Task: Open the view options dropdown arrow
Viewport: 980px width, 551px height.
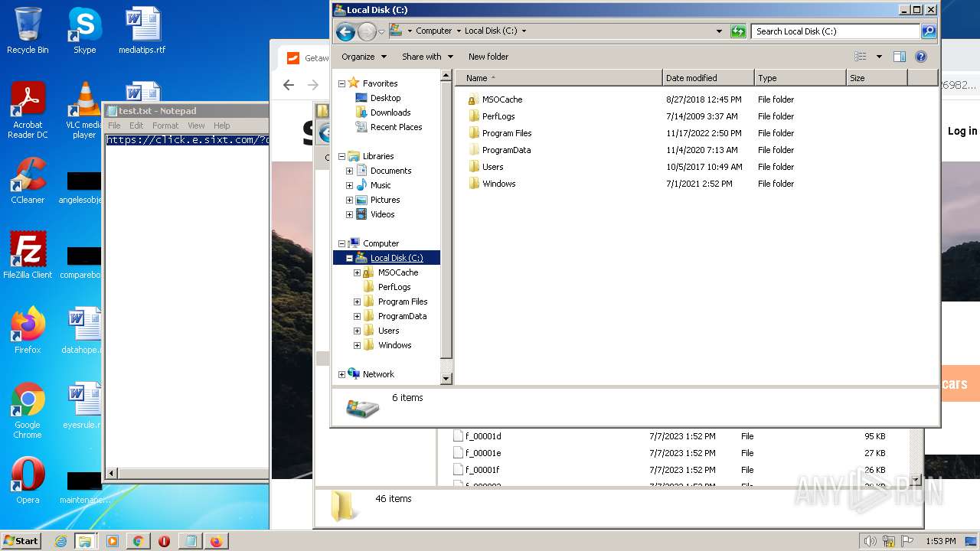Action: [x=879, y=57]
